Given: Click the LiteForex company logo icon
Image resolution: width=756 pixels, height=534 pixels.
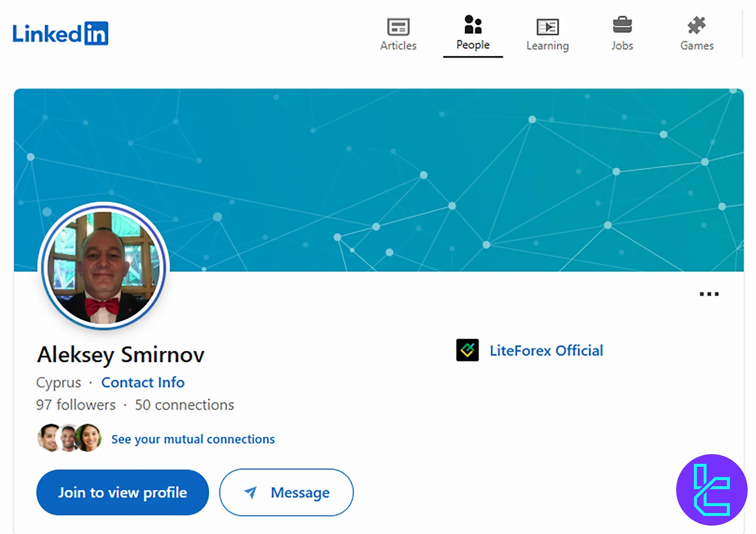Looking at the screenshot, I should (x=467, y=350).
